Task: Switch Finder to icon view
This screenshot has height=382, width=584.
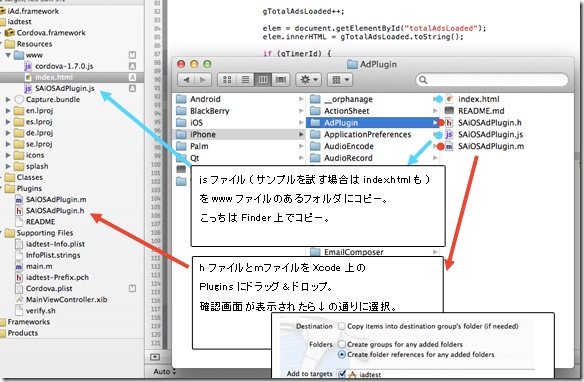Action: coord(227,80)
